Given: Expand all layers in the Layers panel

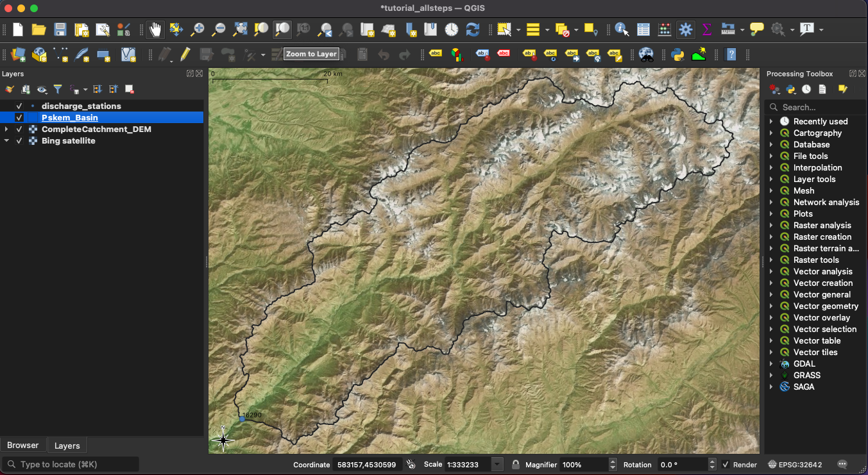Looking at the screenshot, I should pos(98,89).
